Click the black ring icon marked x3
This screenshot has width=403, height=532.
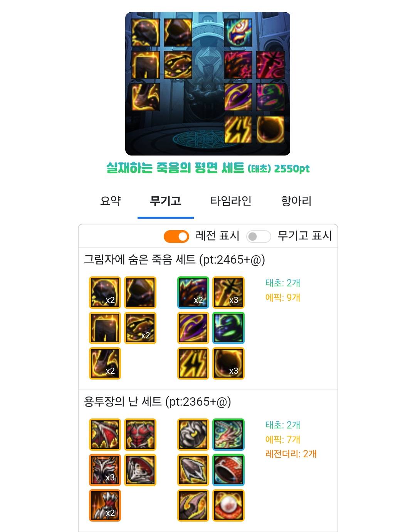click(x=228, y=363)
